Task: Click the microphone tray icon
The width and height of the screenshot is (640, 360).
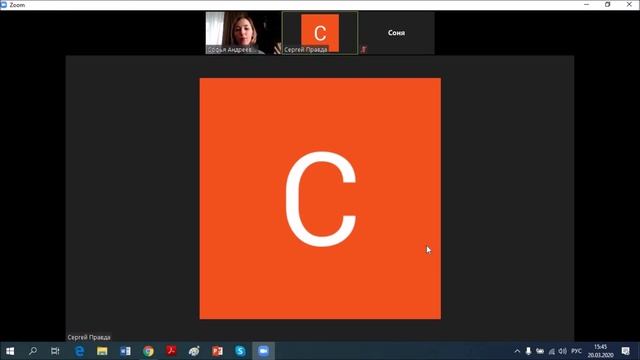Action: (528, 351)
